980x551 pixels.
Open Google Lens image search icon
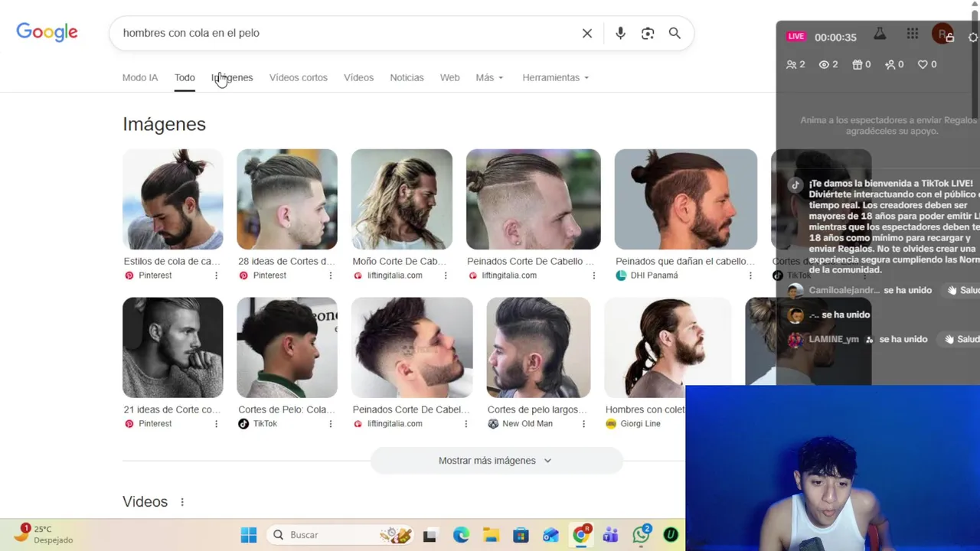(648, 33)
